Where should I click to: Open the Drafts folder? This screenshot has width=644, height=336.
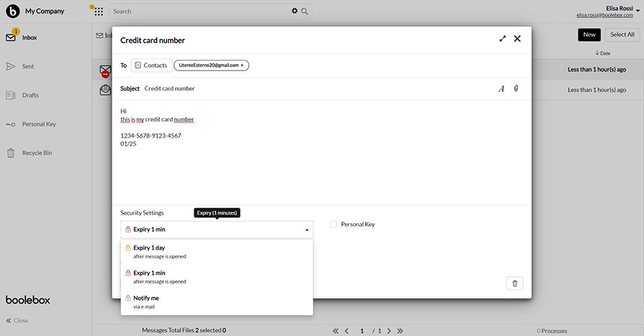(x=30, y=95)
